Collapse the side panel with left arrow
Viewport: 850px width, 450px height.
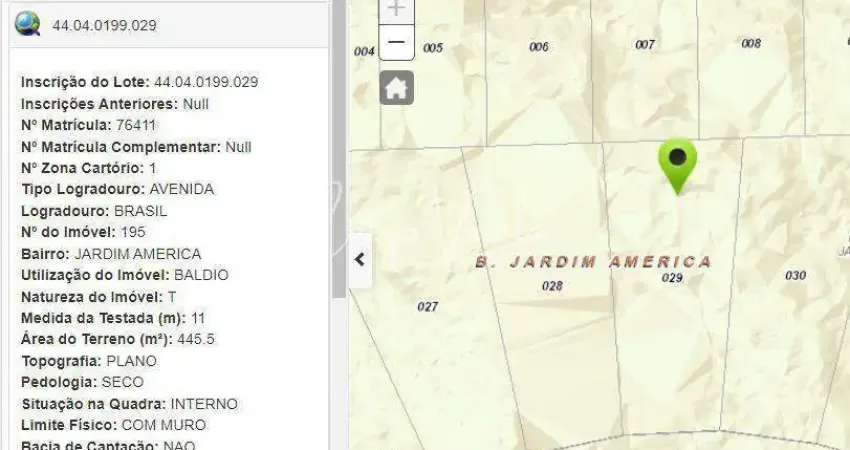(360, 259)
